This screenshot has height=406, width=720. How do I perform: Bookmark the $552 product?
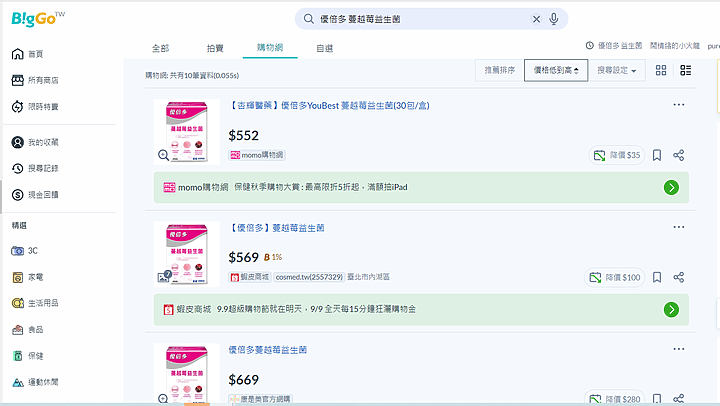pyautogui.click(x=657, y=155)
